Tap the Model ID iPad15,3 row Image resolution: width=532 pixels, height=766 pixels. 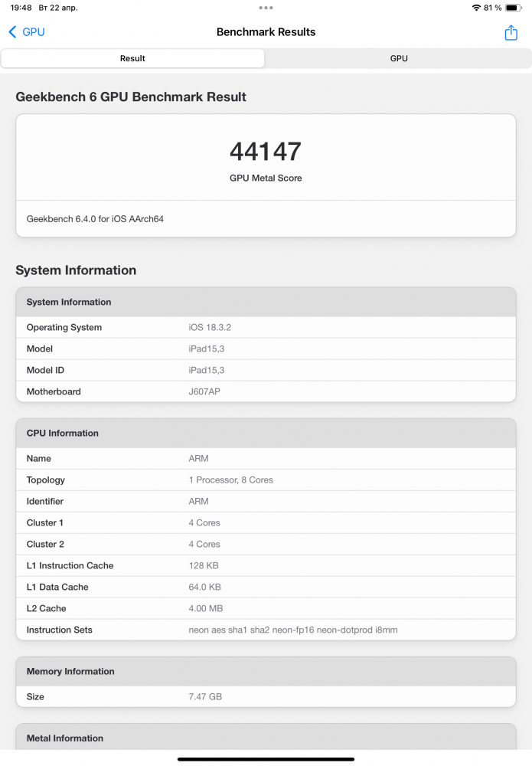point(266,370)
